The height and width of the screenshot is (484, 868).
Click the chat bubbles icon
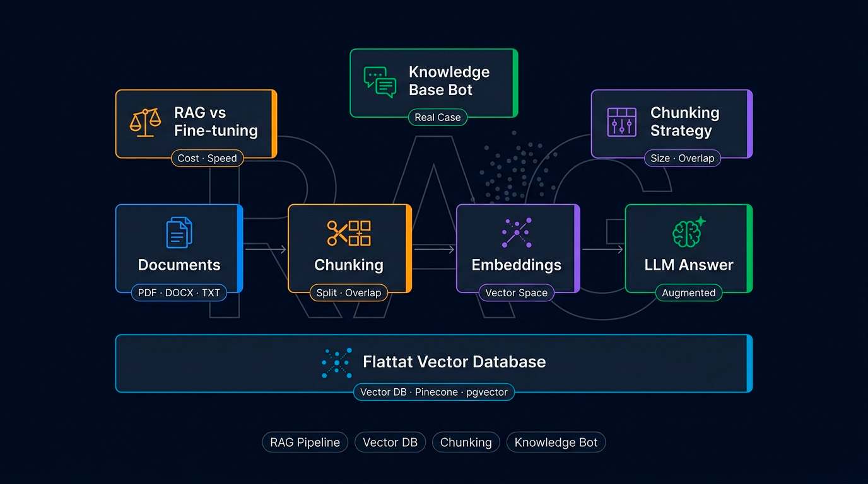pyautogui.click(x=380, y=82)
